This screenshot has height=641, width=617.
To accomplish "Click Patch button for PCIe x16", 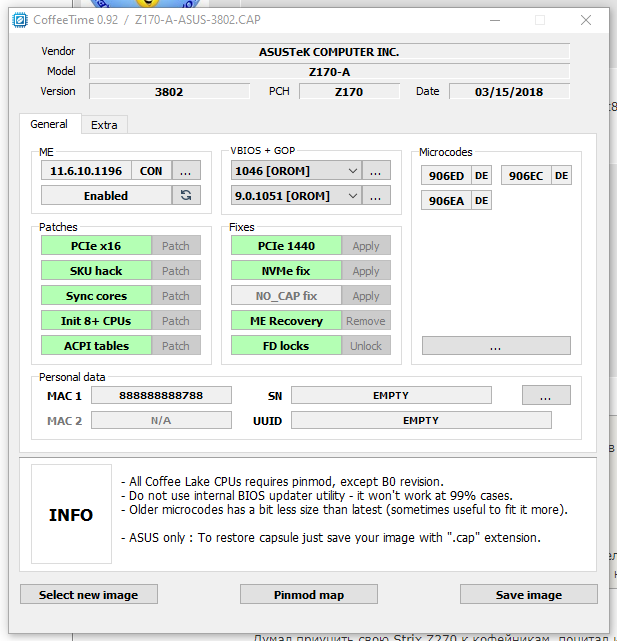I will click(x=176, y=246).
